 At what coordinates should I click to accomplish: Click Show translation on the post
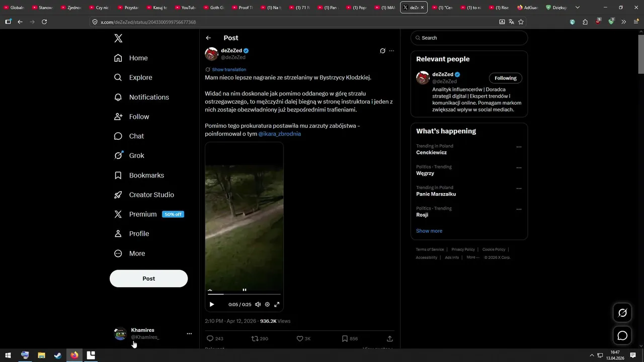tap(229, 69)
